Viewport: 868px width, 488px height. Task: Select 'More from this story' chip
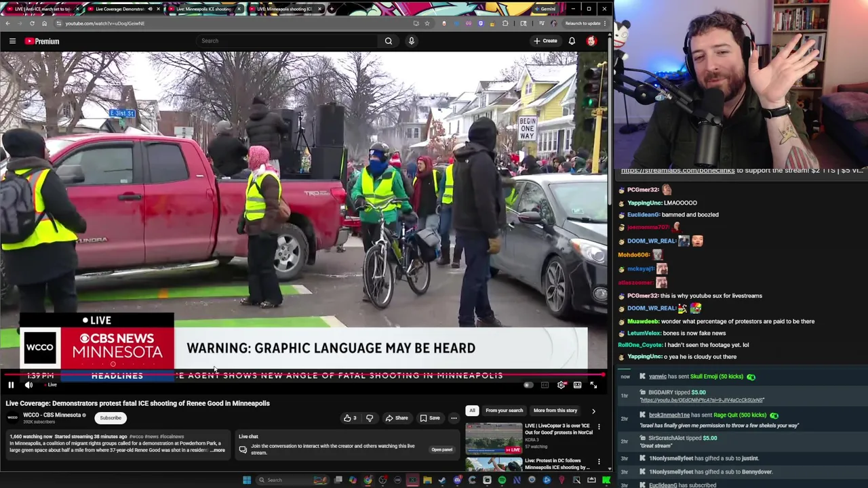pyautogui.click(x=555, y=411)
